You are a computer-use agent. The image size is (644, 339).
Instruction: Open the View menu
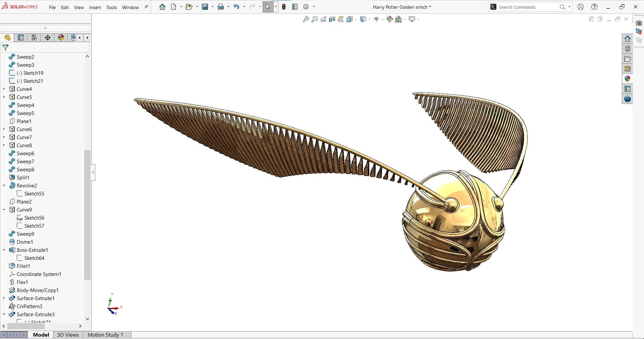79,7
